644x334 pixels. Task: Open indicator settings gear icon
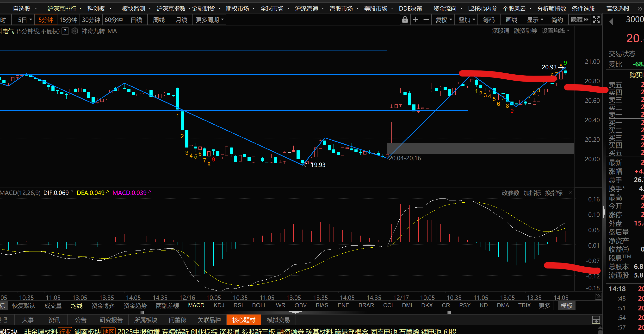click(x=75, y=31)
